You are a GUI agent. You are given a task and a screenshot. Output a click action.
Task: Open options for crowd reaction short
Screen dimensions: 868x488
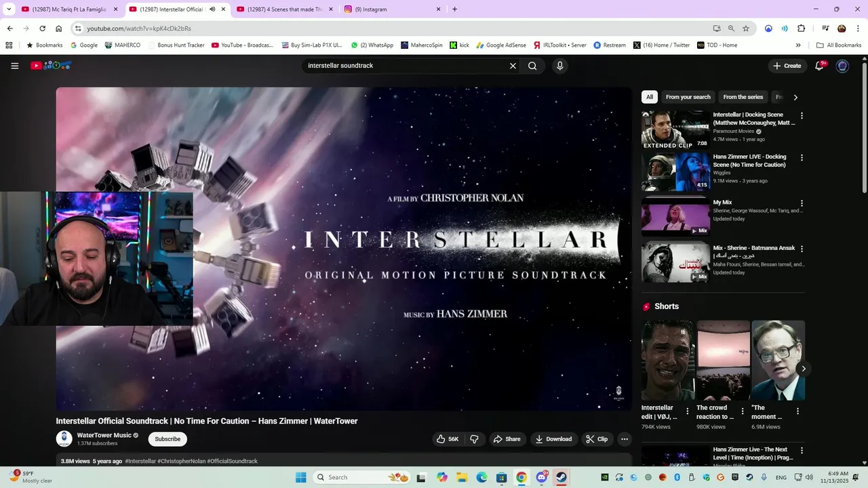point(742,411)
